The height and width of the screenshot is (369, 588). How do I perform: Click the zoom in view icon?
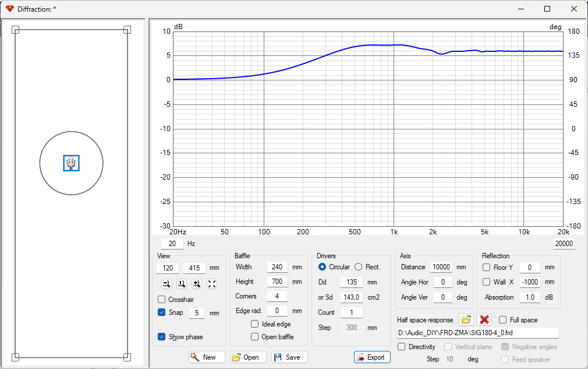197,284
